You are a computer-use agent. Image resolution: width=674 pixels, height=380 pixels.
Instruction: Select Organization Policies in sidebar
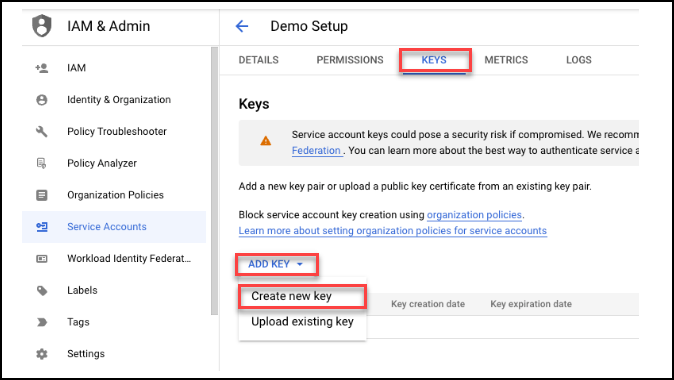point(114,195)
